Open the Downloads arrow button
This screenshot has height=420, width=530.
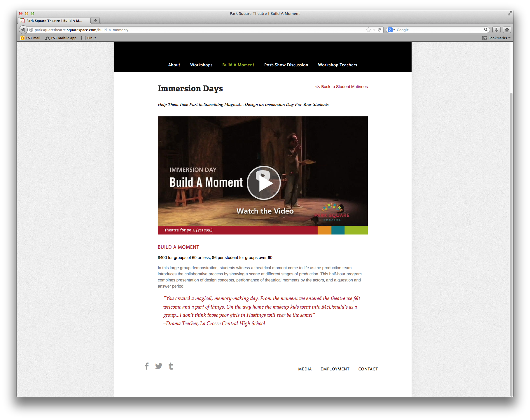click(496, 30)
